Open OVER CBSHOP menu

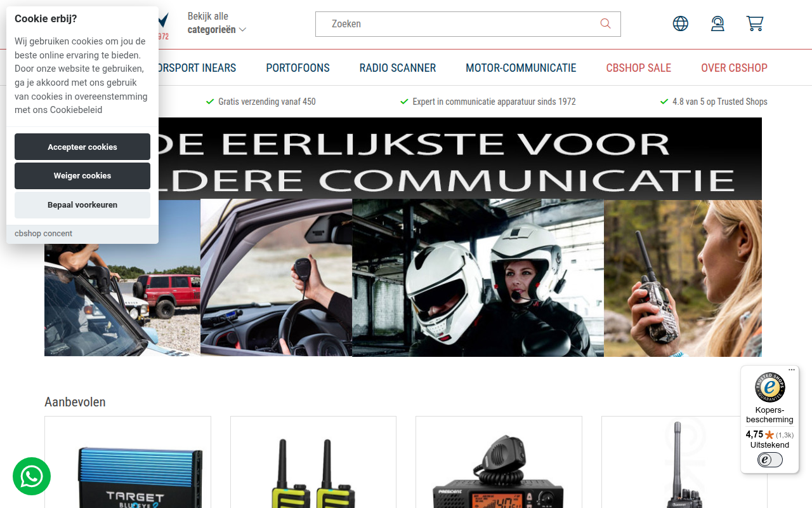pos(734,68)
